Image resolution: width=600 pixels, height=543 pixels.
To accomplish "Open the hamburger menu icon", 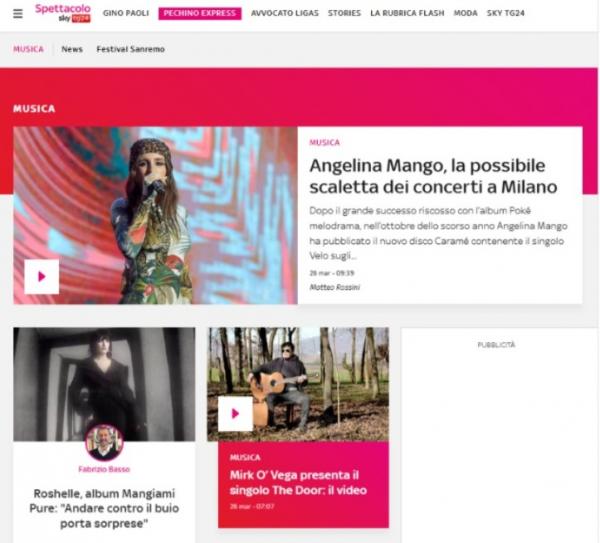I will pyautogui.click(x=18, y=14).
